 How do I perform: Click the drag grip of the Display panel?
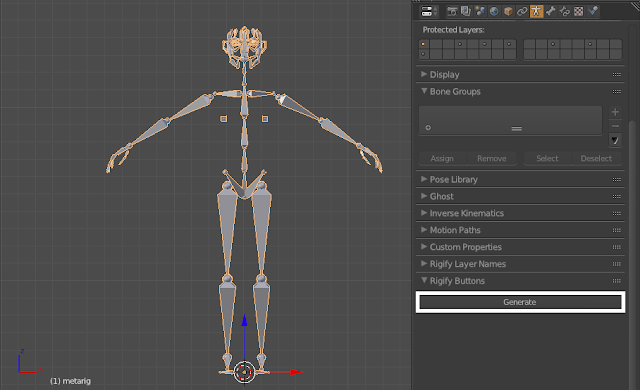click(x=617, y=75)
